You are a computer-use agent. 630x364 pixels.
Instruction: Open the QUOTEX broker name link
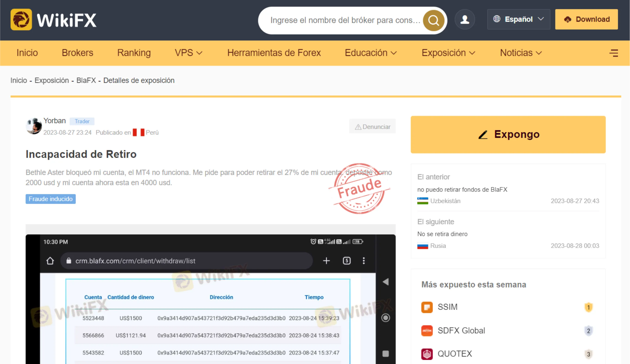click(455, 354)
